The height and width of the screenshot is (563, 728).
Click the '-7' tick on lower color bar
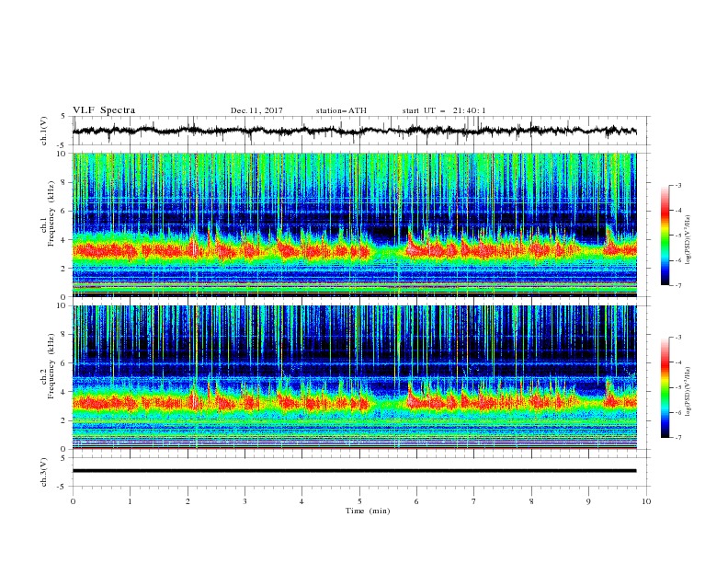(x=678, y=438)
